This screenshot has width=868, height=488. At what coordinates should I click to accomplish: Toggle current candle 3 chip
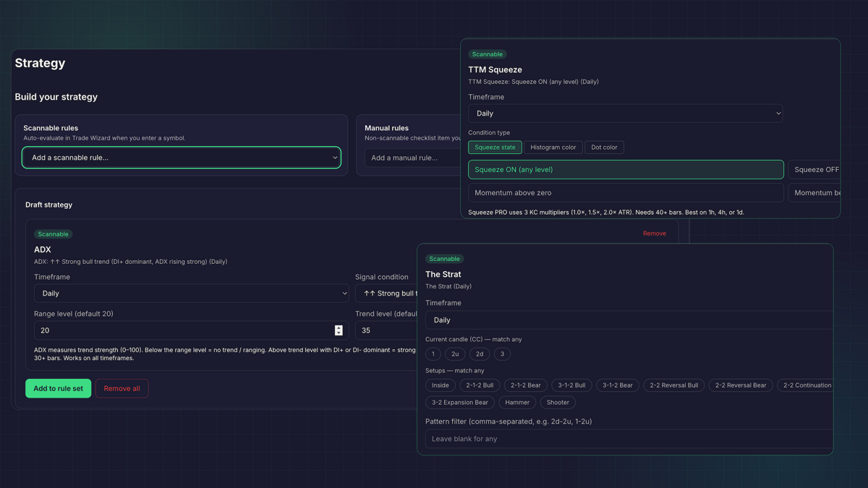502,354
